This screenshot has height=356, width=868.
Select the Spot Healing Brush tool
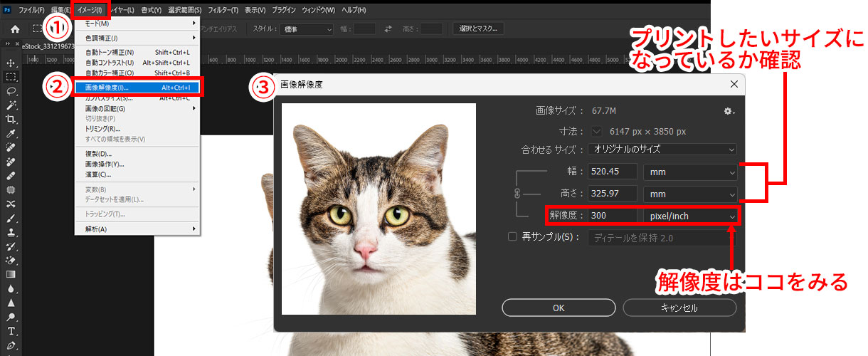click(x=11, y=147)
